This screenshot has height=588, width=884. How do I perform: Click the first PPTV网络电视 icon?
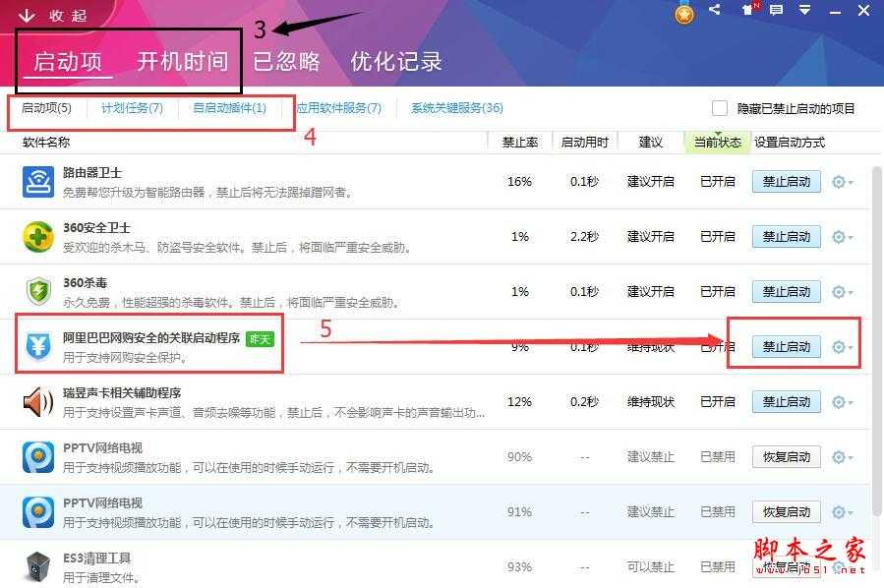37,456
